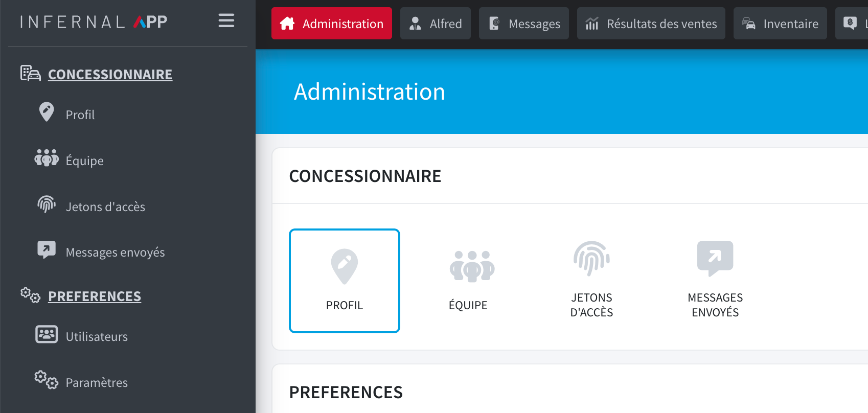Switch to the Alfred tab
The height and width of the screenshot is (413, 868).
click(436, 24)
